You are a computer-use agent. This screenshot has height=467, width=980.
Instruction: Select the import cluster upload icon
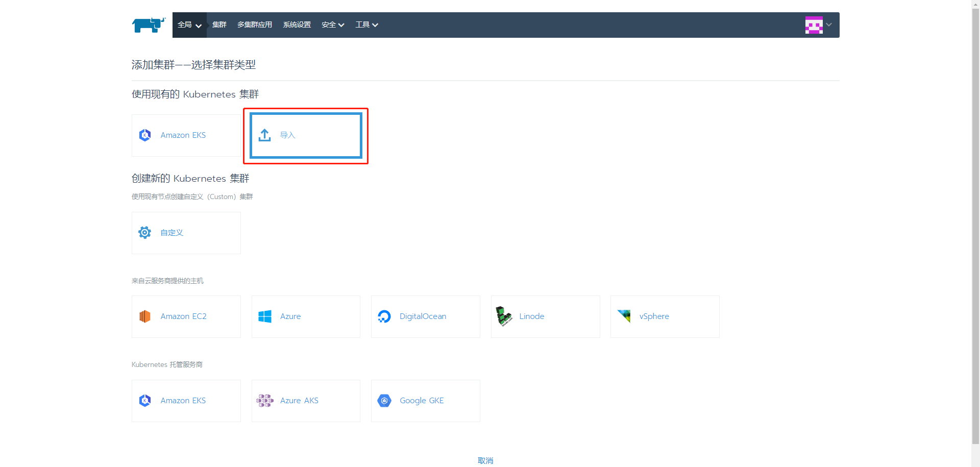point(264,135)
